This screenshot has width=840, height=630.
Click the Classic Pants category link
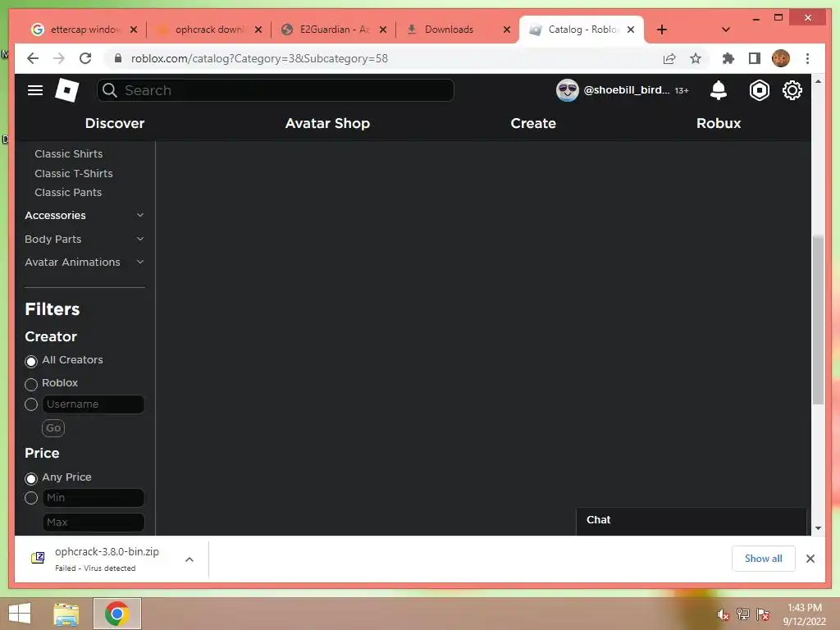pos(68,192)
